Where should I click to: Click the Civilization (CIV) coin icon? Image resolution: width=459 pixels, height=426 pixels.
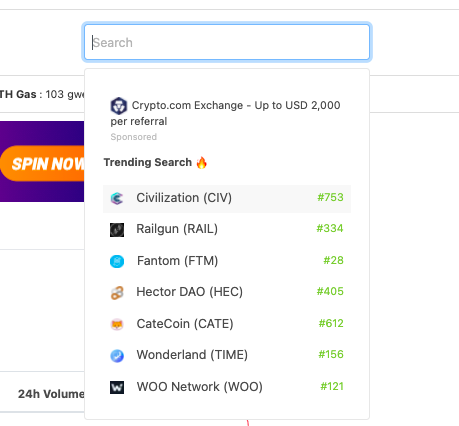(117, 198)
